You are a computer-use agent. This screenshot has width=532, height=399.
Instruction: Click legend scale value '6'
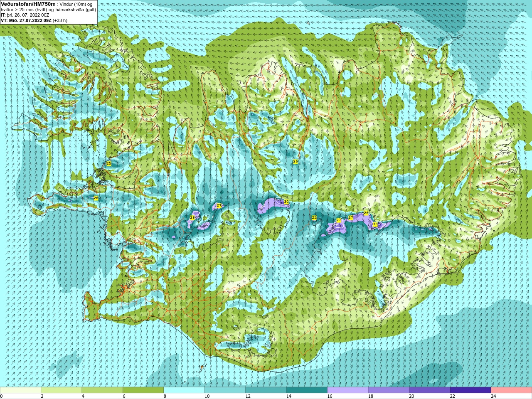tap(124, 396)
